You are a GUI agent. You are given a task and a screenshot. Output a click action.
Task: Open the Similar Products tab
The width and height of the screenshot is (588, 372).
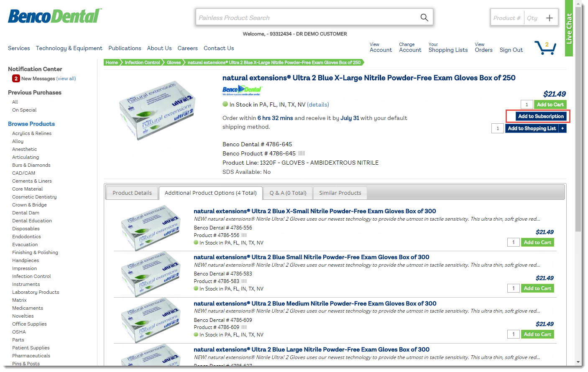tap(340, 193)
